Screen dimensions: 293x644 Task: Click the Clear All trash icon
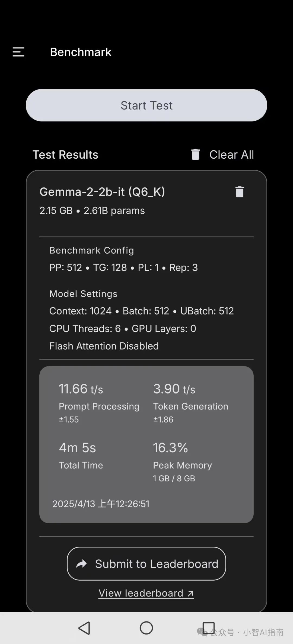[195, 155]
